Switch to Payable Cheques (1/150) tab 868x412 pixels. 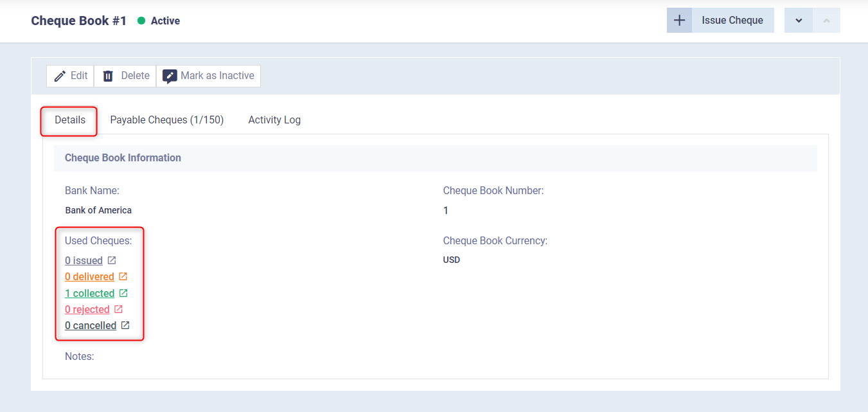[167, 120]
